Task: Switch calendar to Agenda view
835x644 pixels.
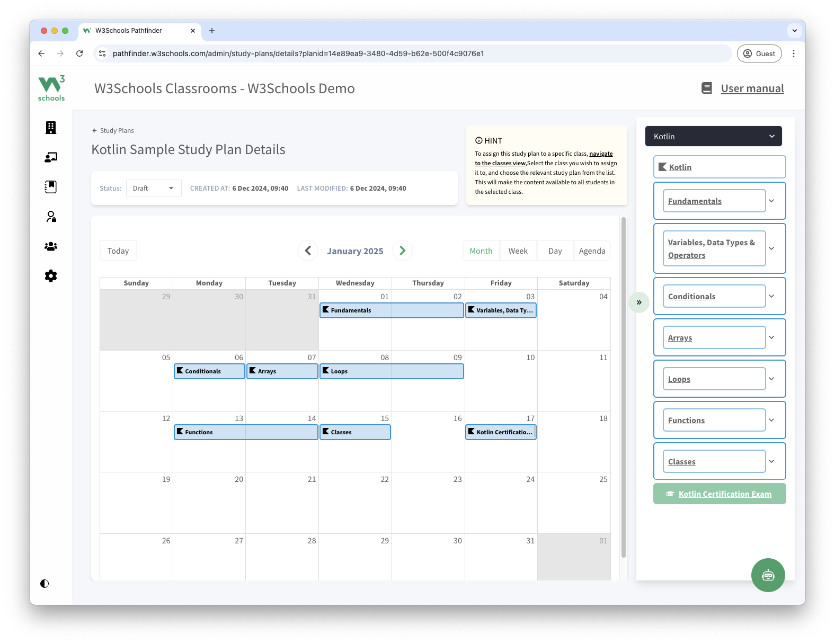Action: click(x=592, y=251)
